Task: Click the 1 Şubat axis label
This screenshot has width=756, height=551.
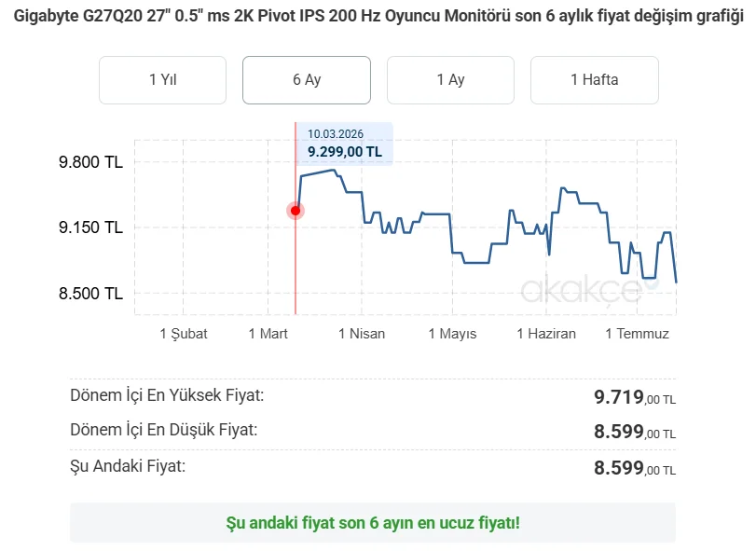Action: pos(184,334)
